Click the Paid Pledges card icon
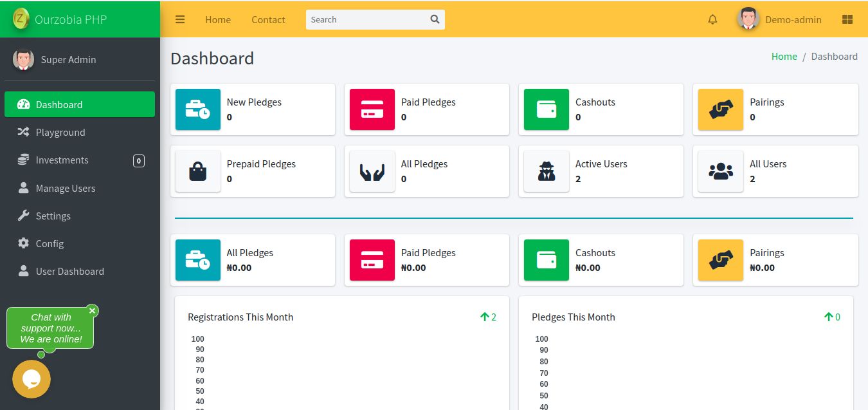 372,109
